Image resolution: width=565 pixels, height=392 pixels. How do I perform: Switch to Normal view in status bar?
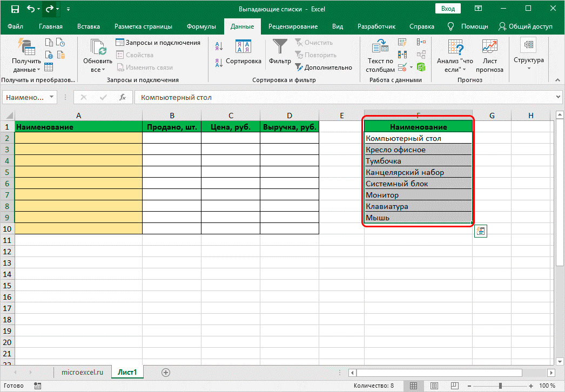click(413, 386)
